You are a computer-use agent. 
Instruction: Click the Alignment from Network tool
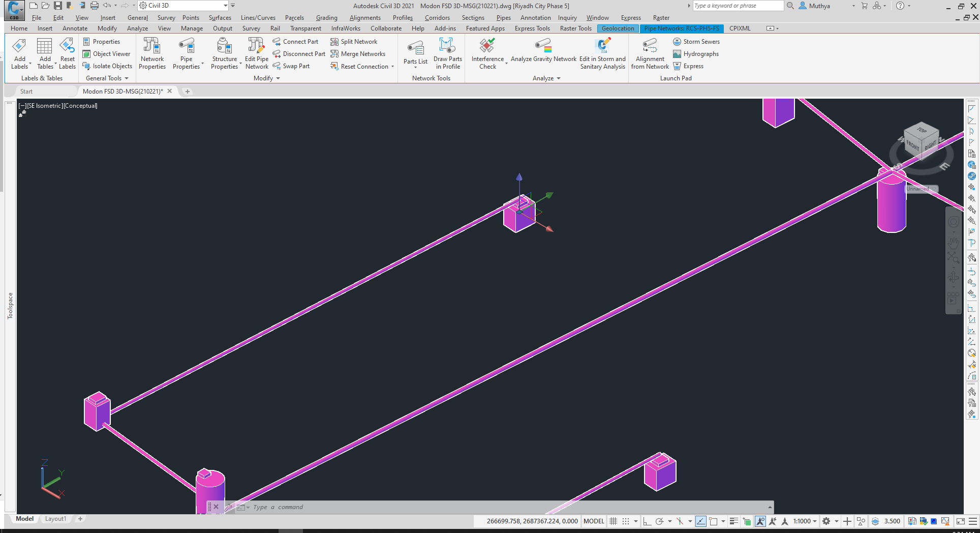coord(649,53)
